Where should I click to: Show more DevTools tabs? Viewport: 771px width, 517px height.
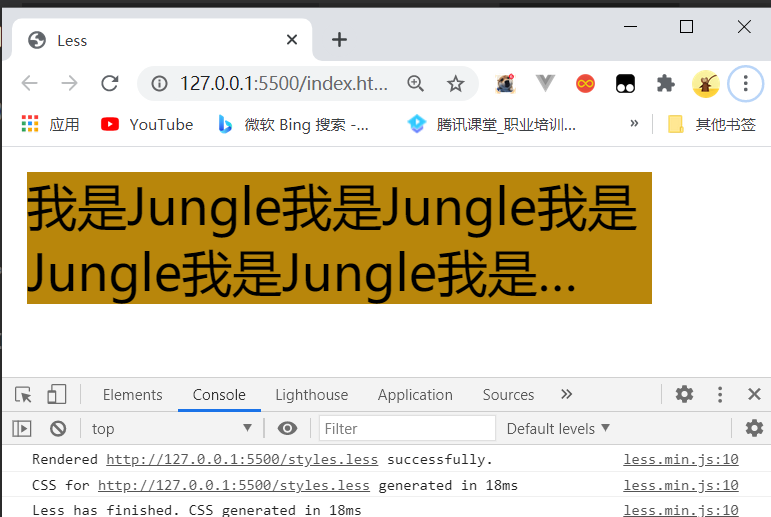click(x=566, y=394)
